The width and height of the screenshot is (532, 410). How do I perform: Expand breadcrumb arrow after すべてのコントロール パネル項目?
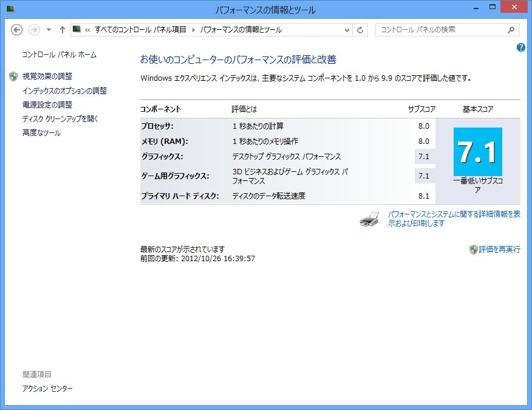click(x=193, y=30)
